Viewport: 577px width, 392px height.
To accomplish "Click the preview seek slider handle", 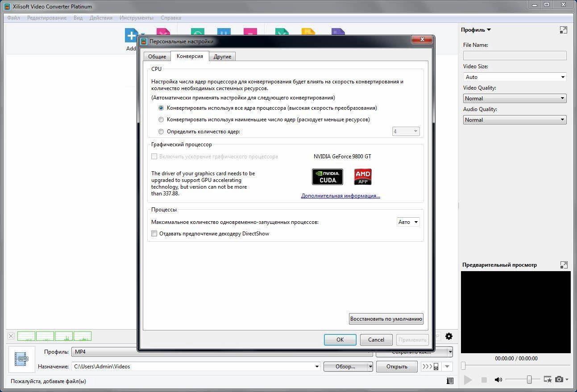I will tap(463, 366).
